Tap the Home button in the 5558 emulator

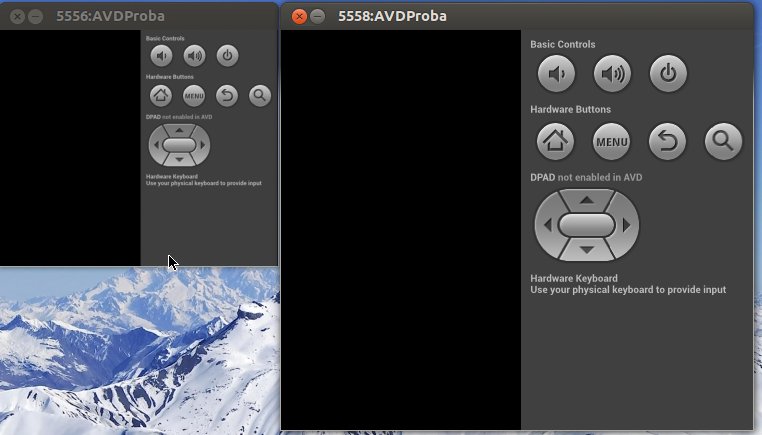coord(555,141)
